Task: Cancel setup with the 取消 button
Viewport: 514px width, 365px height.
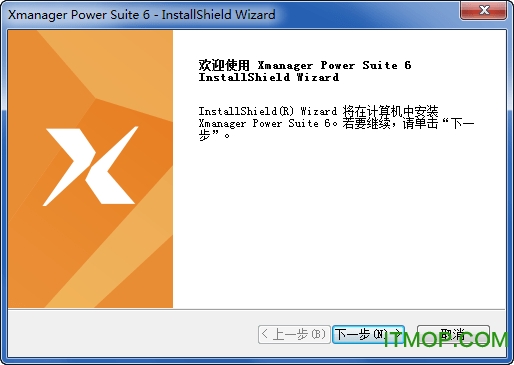Action: (x=453, y=334)
